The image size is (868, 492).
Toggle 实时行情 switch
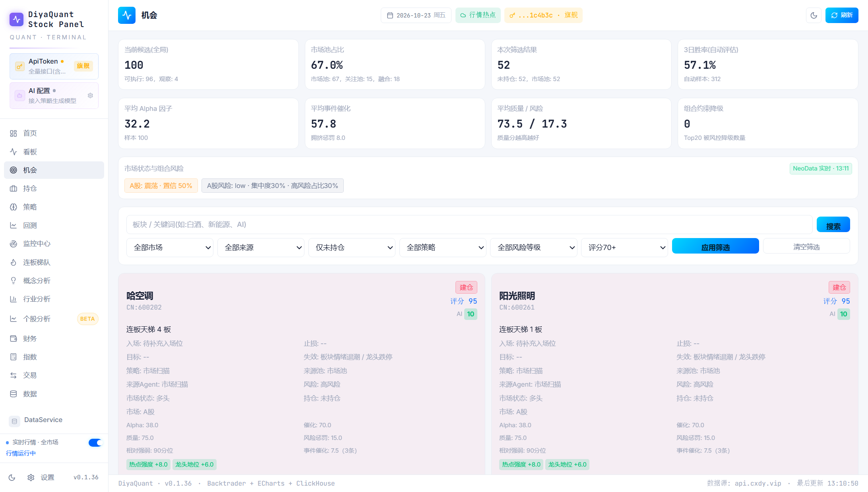(95, 443)
